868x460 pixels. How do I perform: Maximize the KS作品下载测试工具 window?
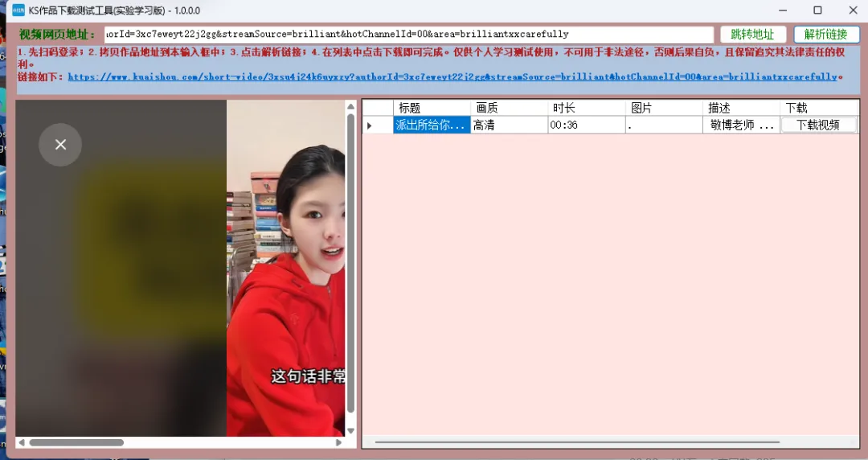coord(817,10)
